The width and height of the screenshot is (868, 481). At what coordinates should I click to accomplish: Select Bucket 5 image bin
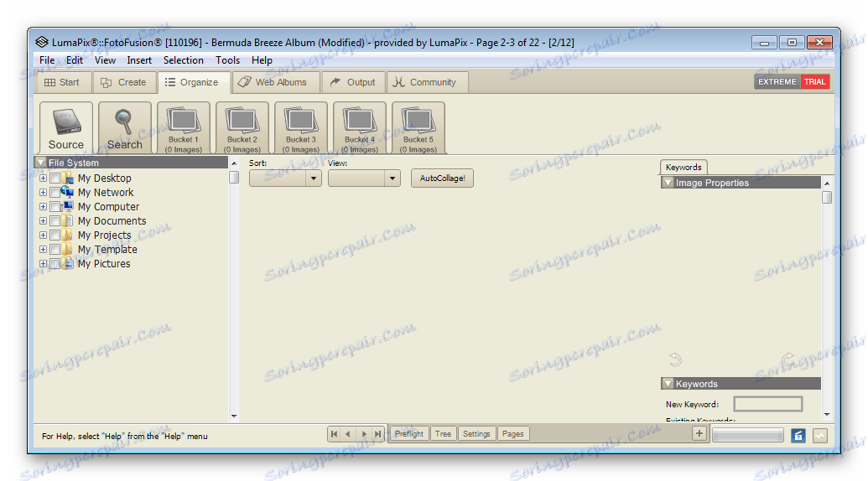pos(418,127)
